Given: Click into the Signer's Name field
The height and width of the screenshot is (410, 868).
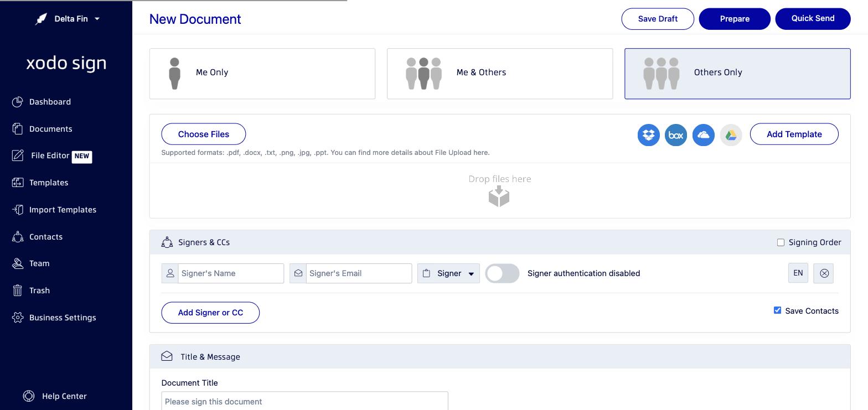Looking at the screenshot, I should [x=231, y=273].
